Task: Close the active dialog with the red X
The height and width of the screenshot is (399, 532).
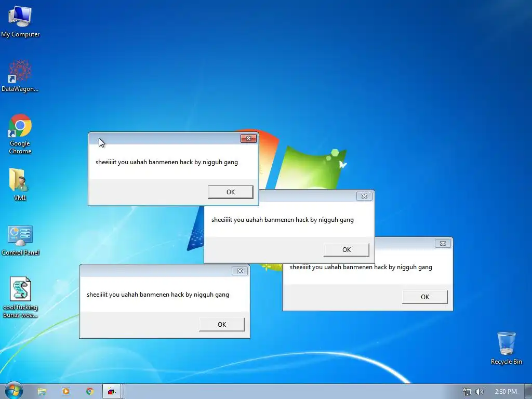Action: click(248, 138)
